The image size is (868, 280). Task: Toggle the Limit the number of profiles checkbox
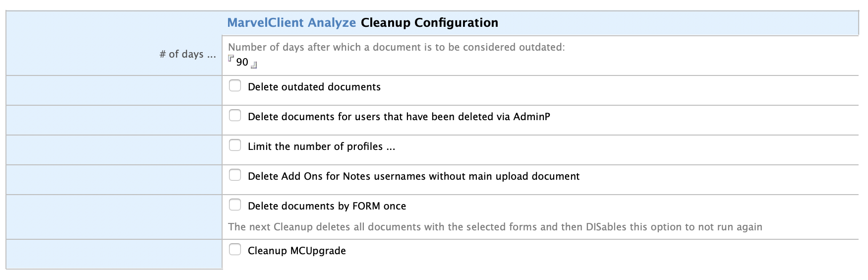pos(235,145)
